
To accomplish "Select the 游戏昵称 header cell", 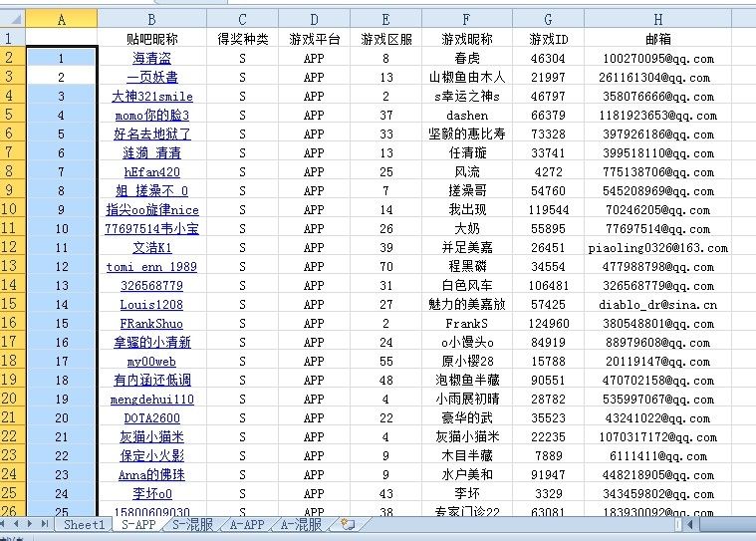I will [x=467, y=39].
